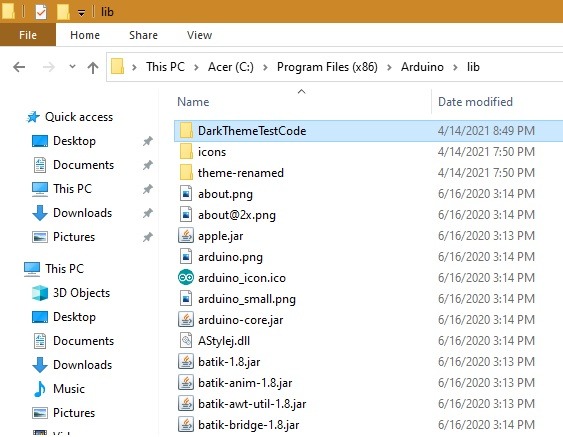This screenshot has height=437, width=563.
Task: Select about.png image file icon
Action: pyautogui.click(x=186, y=194)
